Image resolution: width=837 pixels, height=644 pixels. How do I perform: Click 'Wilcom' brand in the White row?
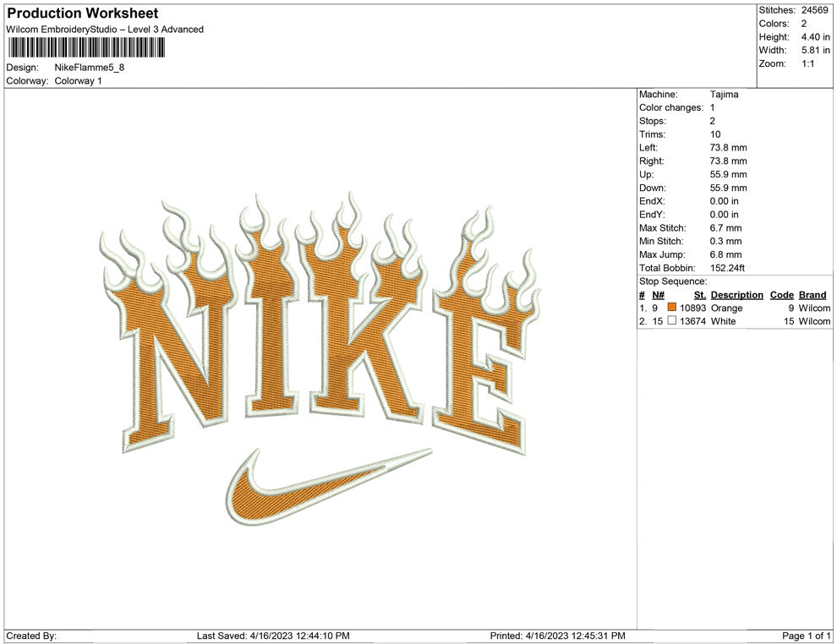point(814,321)
